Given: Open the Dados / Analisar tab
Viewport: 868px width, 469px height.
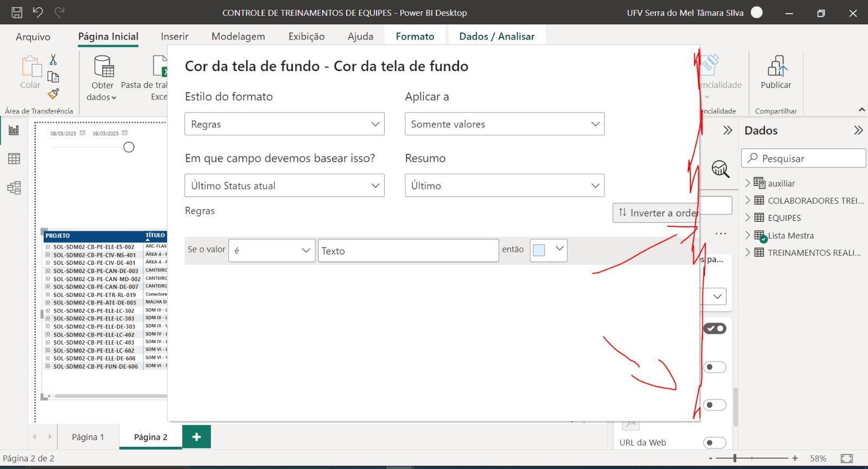Looking at the screenshot, I should point(497,36).
